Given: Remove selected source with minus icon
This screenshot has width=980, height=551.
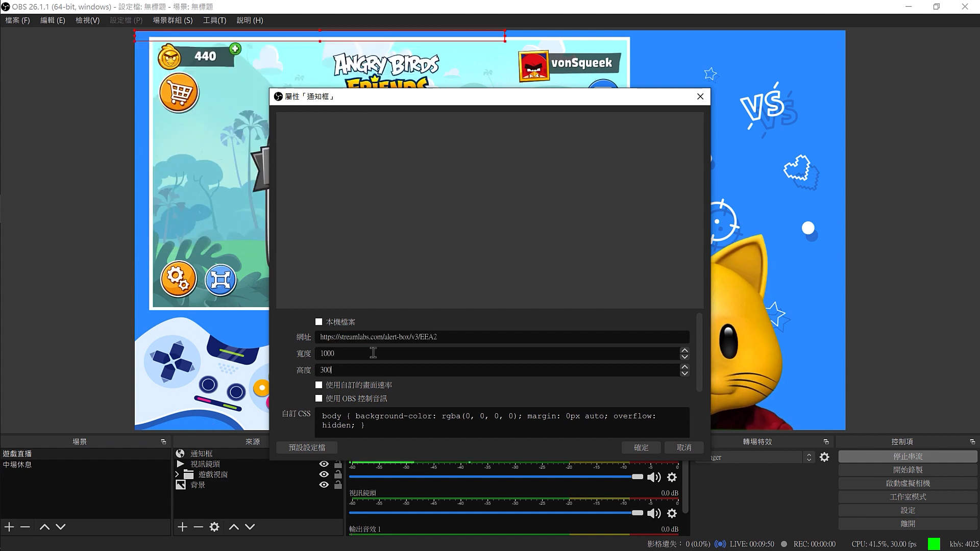Looking at the screenshot, I should [199, 527].
